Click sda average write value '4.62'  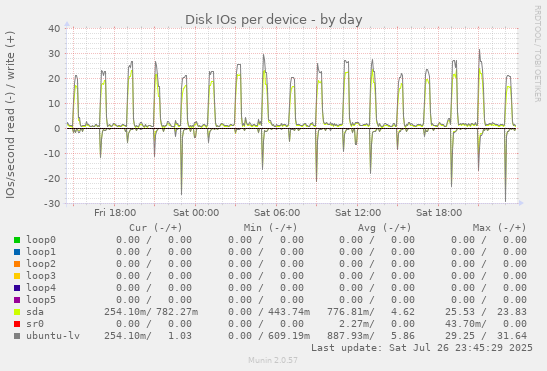tap(403, 312)
